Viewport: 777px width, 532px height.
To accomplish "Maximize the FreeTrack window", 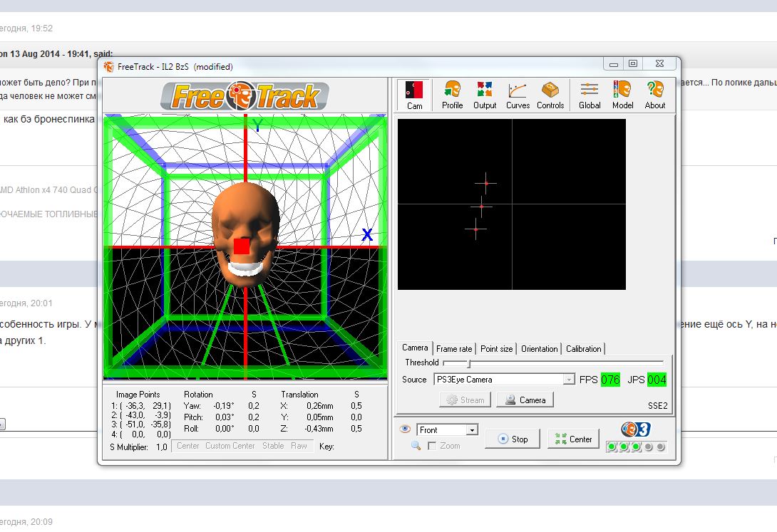I will coord(633,64).
